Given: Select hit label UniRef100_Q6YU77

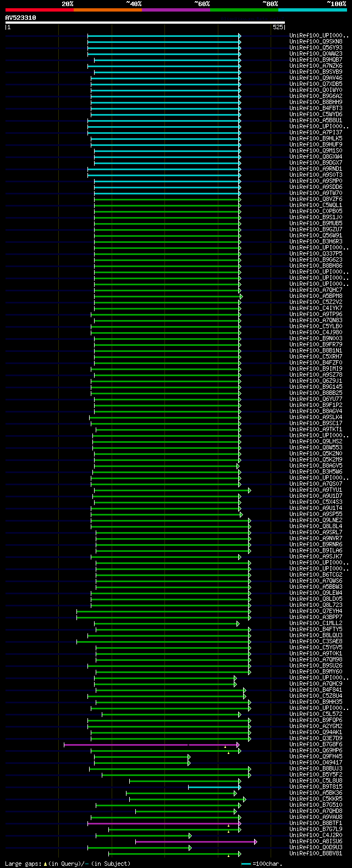Looking at the screenshot, I should (316, 399).
